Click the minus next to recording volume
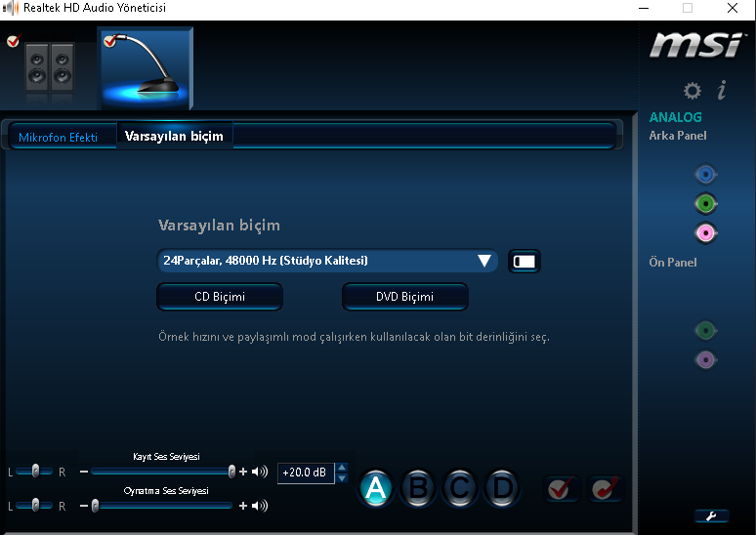This screenshot has width=756, height=535. tap(84, 472)
